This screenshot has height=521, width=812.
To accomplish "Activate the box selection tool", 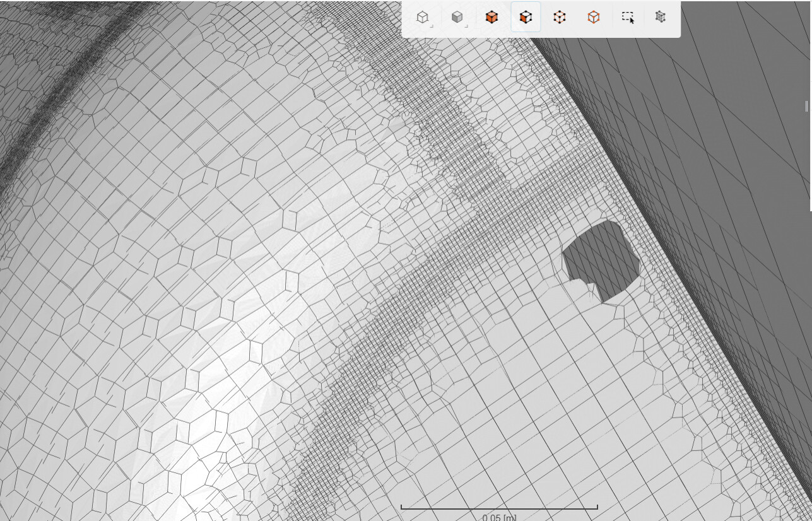I will point(628,18).
